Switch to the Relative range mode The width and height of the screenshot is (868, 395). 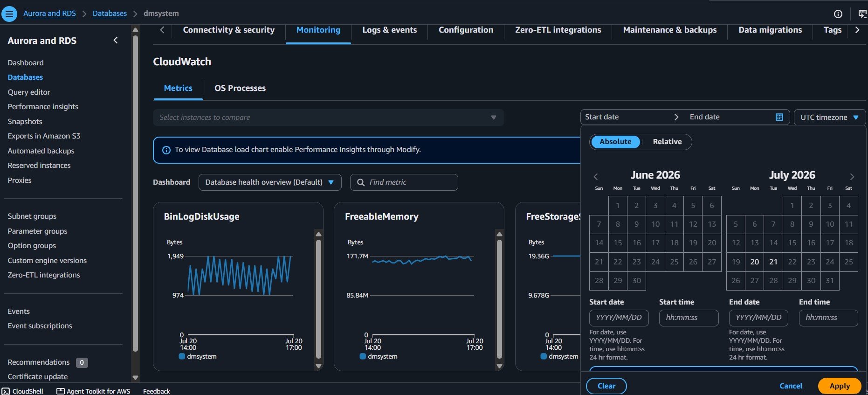(667, 142)
